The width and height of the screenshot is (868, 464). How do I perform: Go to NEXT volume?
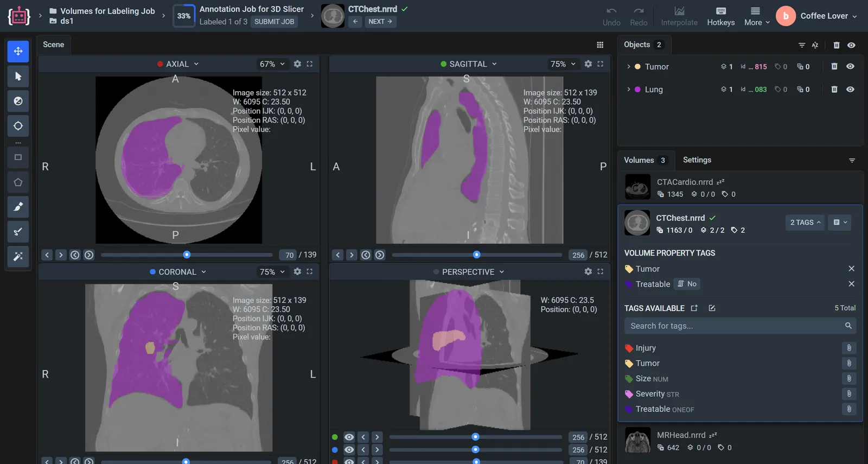pos(380,22)
